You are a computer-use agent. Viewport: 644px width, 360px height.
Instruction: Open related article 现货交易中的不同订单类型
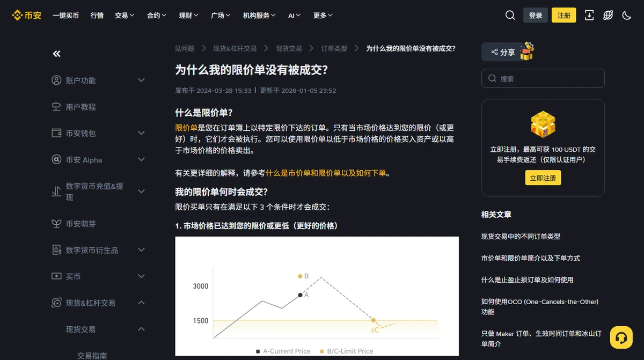point(521,236)
